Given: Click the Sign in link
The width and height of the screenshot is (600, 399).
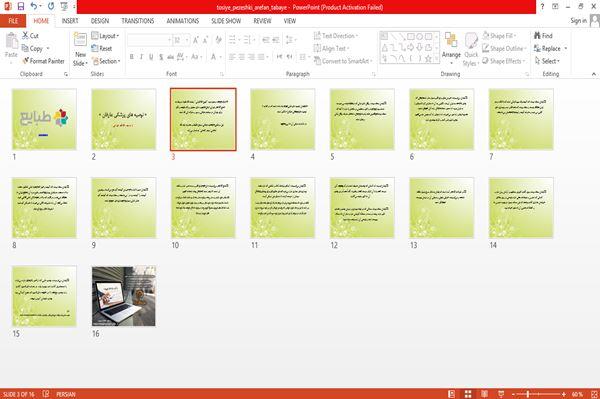Looking at the screenshot, I should point(578,21).
